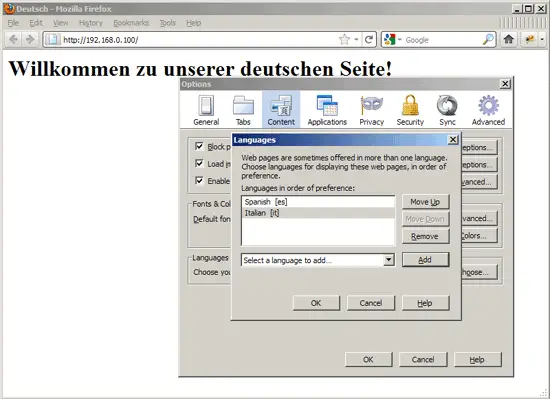Open the search engine chooser arrow
Viewport: 550px width, 399px height.
pos(399,40)
